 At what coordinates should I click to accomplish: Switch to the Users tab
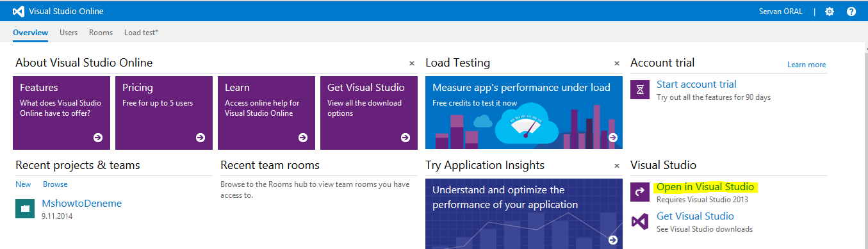tap(69, 32)
